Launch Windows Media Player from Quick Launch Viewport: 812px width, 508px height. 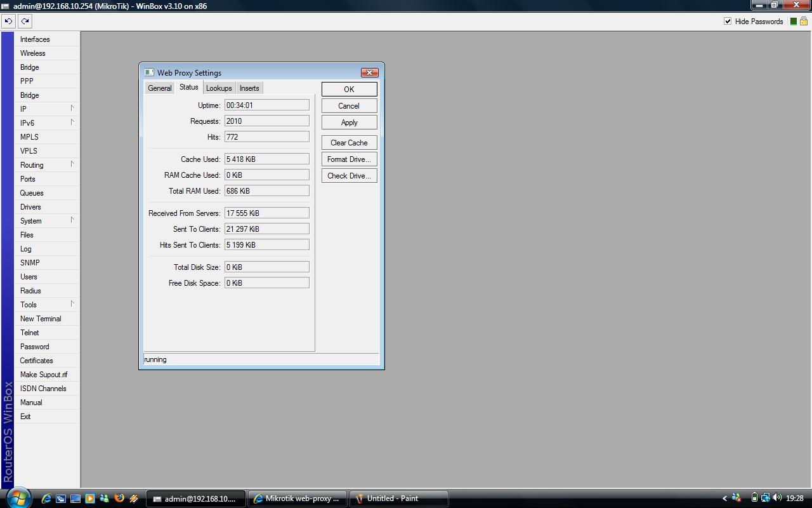coord(89,498)
